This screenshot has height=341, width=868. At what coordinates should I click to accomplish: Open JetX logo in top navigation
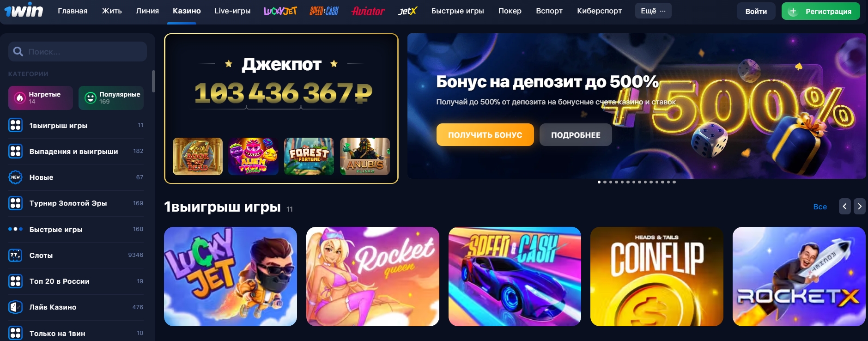point(408,11)
